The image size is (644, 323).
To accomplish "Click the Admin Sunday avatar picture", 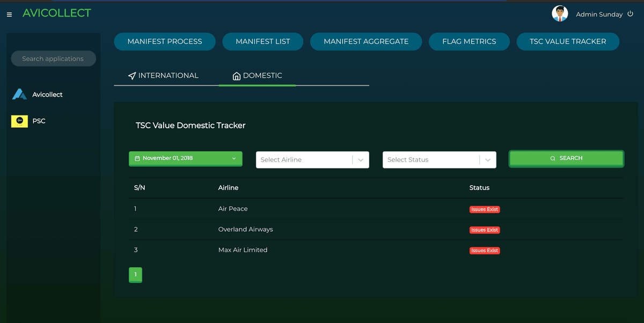I will point(560,13).
